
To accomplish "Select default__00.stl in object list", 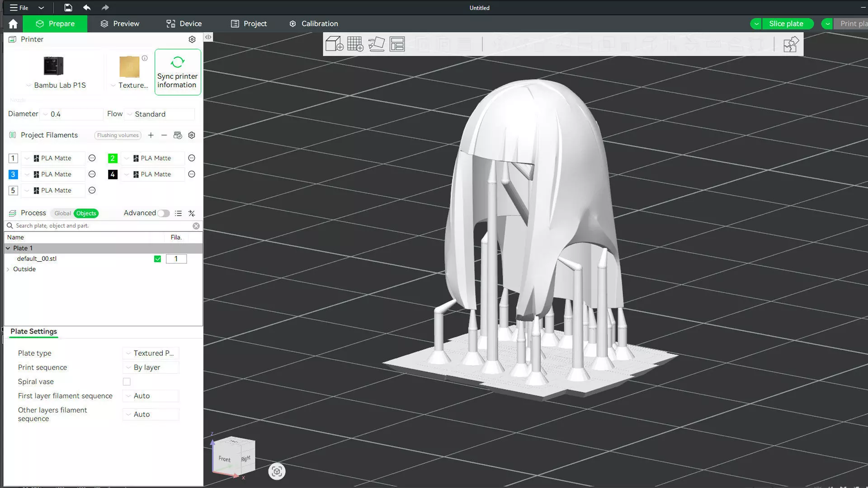I will click(x=37, y=259).
